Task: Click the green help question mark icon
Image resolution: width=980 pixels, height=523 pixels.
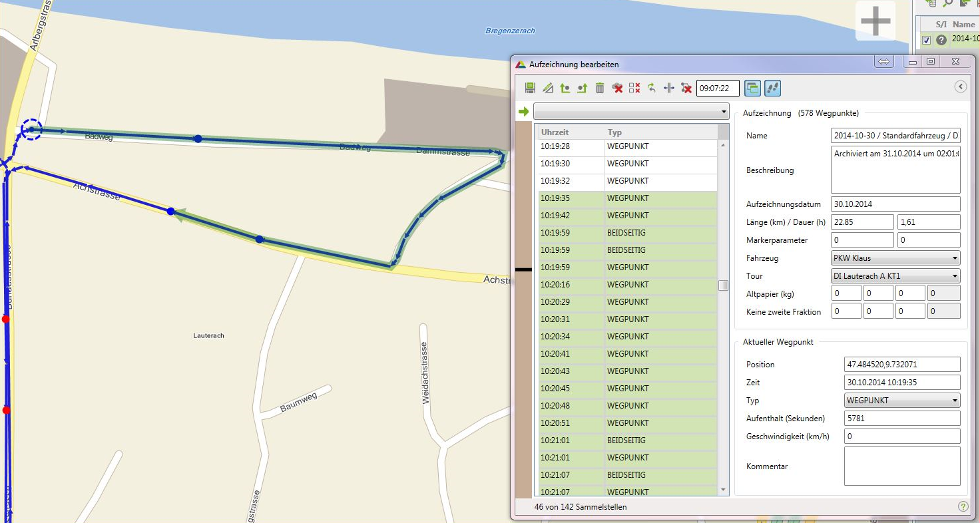Action: coord(963,506)
